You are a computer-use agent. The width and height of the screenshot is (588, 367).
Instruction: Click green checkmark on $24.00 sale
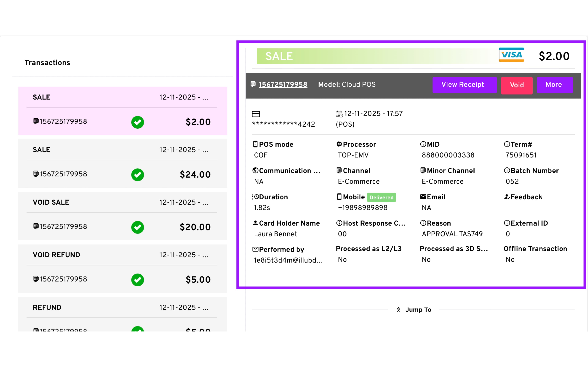(138, 174)
